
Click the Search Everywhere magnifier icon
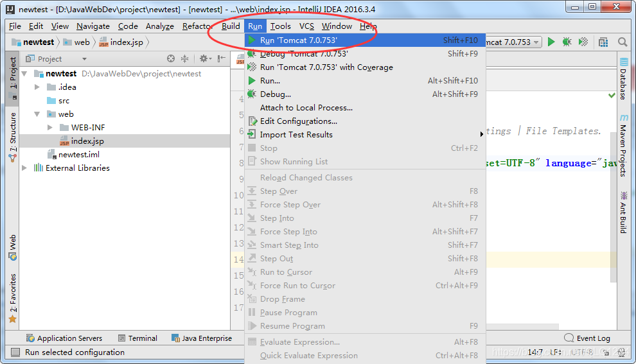[x=623, y=42]
